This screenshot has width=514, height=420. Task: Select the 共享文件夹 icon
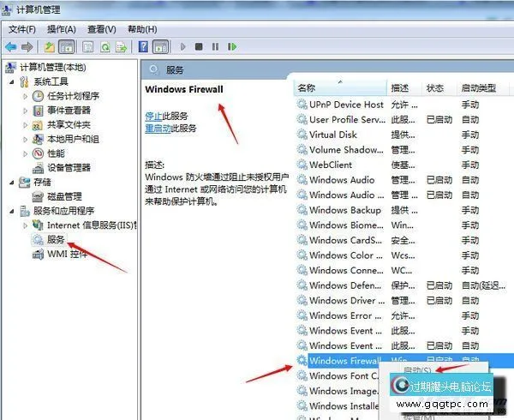pyautogui.click(x=38, y=125)
